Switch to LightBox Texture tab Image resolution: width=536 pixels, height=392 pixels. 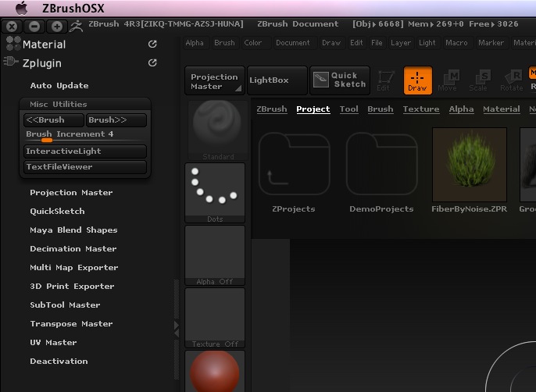(x=421, y=109)
